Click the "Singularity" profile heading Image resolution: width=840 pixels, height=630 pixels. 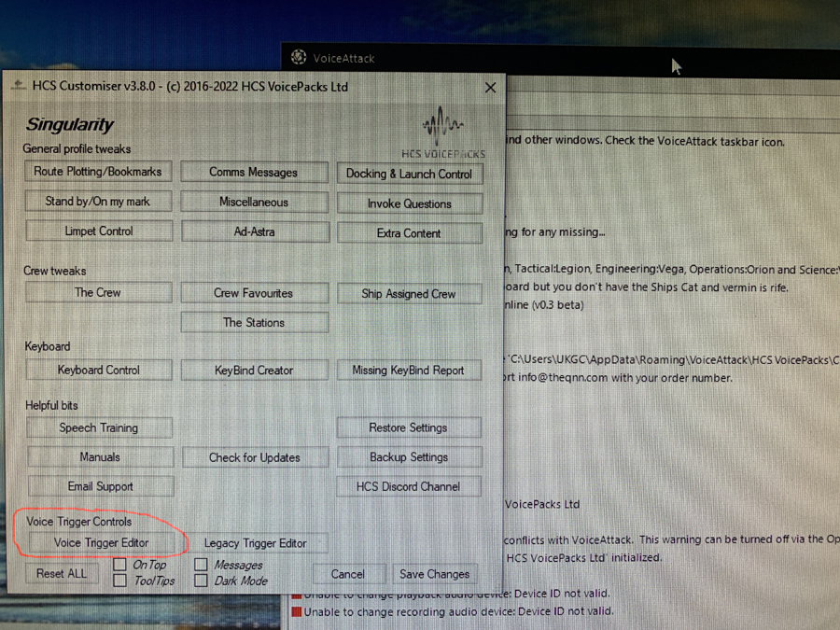click(x=70, y=125)
